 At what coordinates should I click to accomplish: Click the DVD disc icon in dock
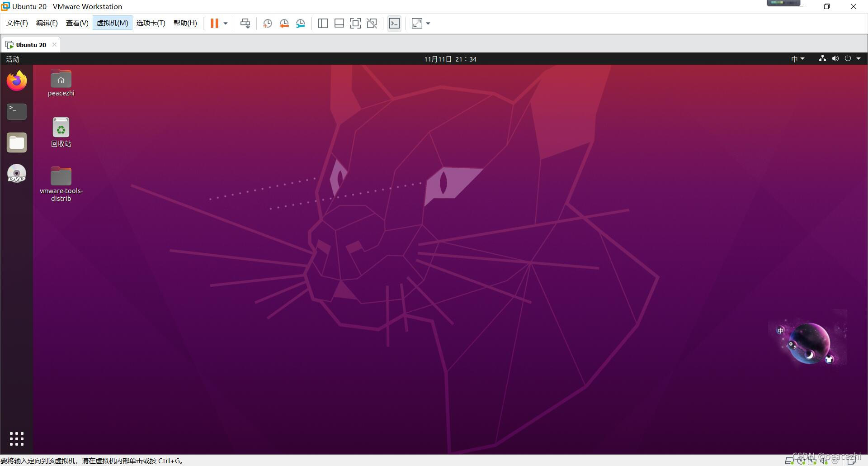point(17,173)
